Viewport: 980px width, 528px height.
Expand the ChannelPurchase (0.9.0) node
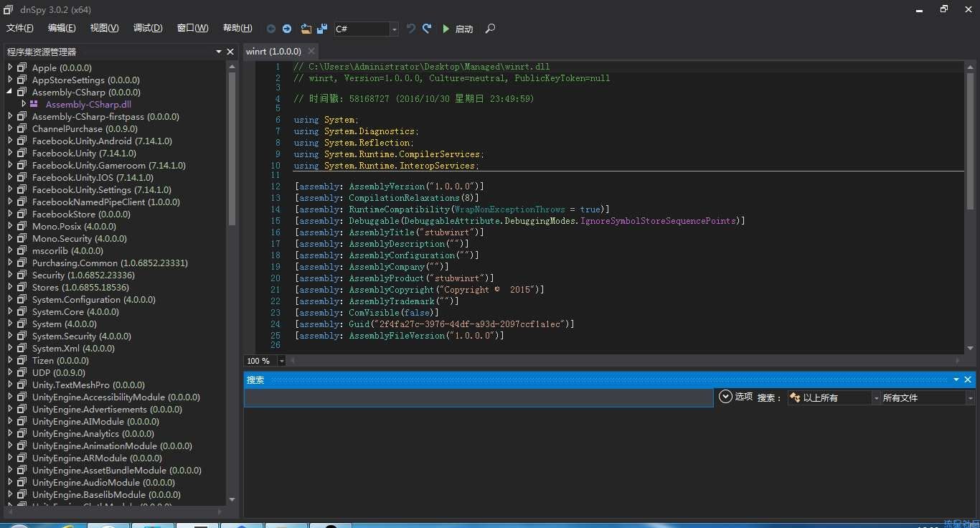pos(10,128)
